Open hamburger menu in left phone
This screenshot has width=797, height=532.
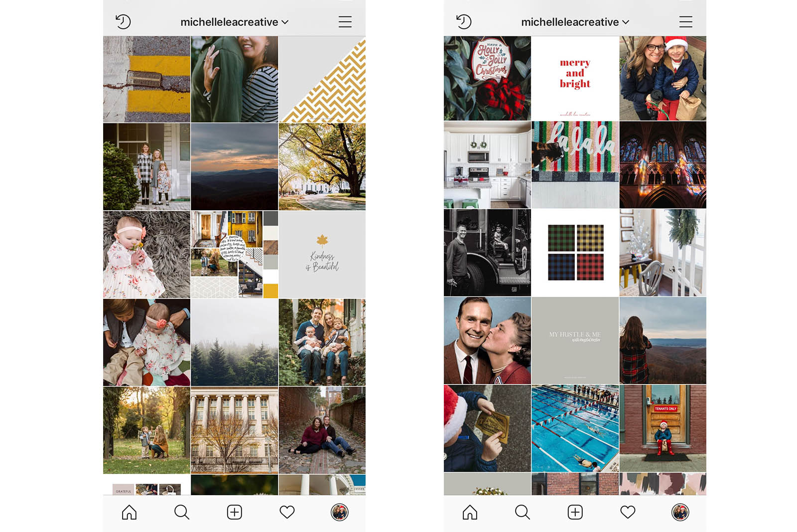pyautogui.click(x=345, y=22)
